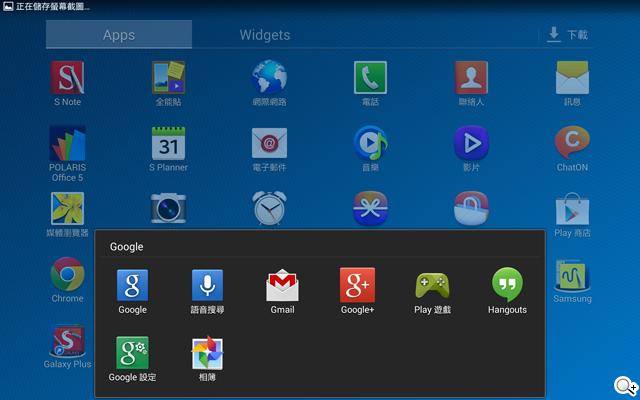Open Play Games controller icon
The height and width of the screenshot is (400, 640).
click(x=432, y=286)
